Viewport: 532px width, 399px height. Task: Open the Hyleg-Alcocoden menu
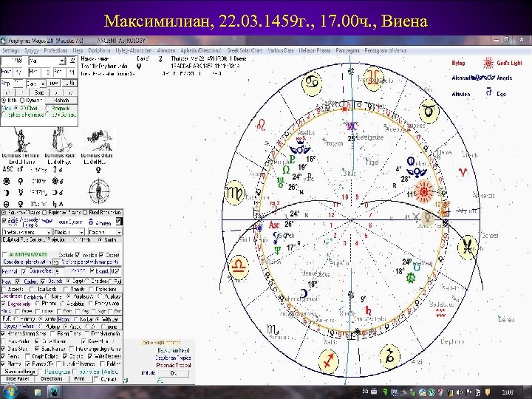tap(134, 50)
